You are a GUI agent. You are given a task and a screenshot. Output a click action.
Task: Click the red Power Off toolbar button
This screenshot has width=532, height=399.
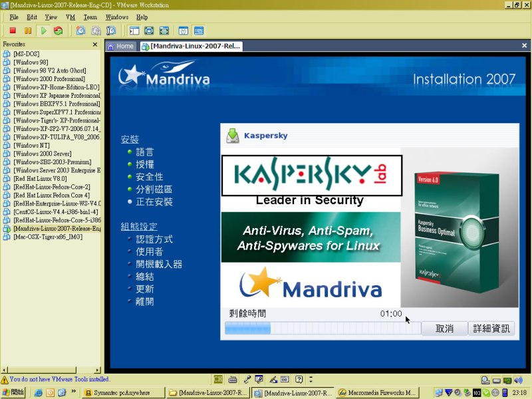point(13,31)
